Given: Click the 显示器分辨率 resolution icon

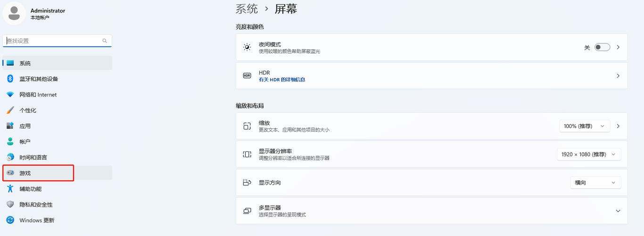Looking at the screenshot, I should pos(247,154).
